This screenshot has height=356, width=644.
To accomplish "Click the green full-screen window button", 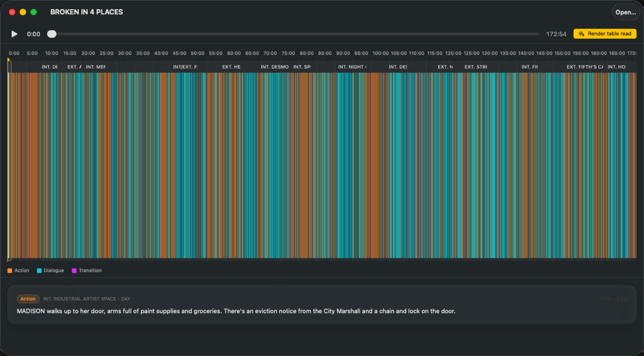I will point(34,12).
